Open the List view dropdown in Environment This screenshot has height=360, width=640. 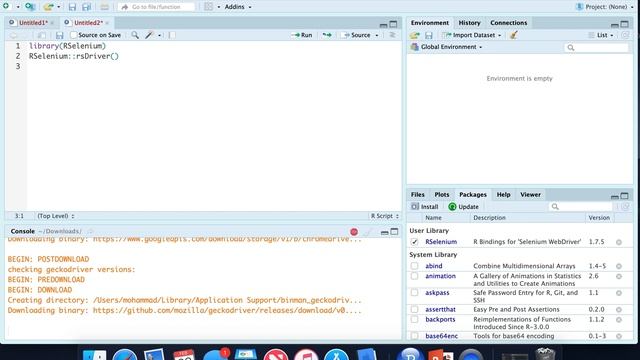[x=601, y=35]
